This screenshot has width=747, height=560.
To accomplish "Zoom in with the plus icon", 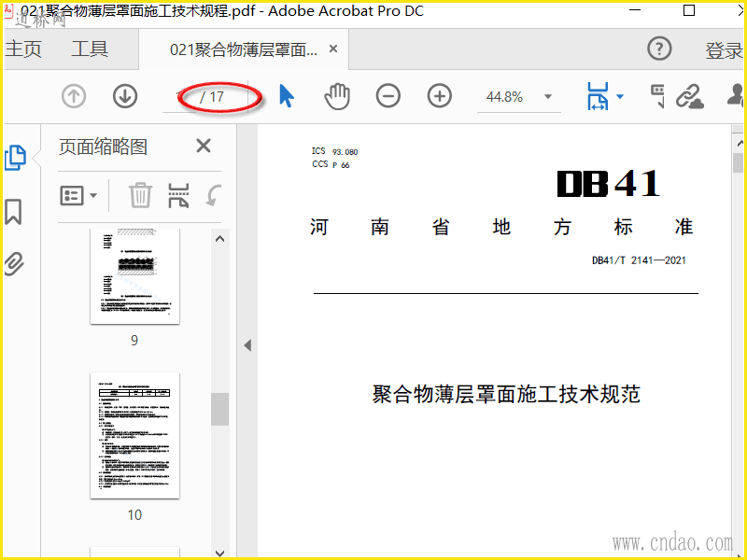I will (x=439, y=96).
